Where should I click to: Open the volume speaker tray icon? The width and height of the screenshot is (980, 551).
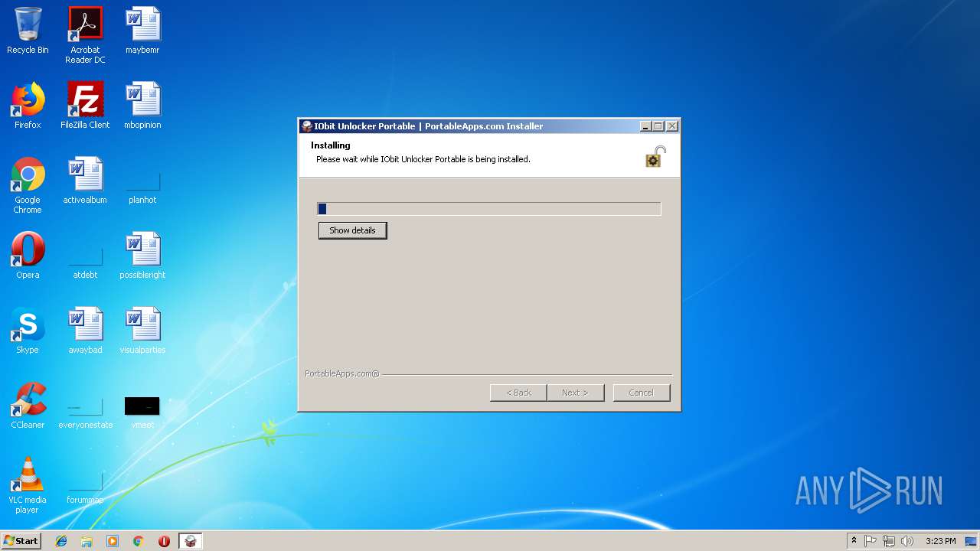point(907,541)
